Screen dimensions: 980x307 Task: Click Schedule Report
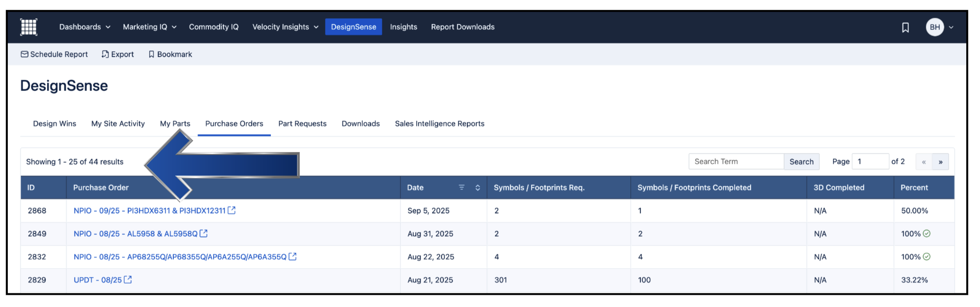54,54
